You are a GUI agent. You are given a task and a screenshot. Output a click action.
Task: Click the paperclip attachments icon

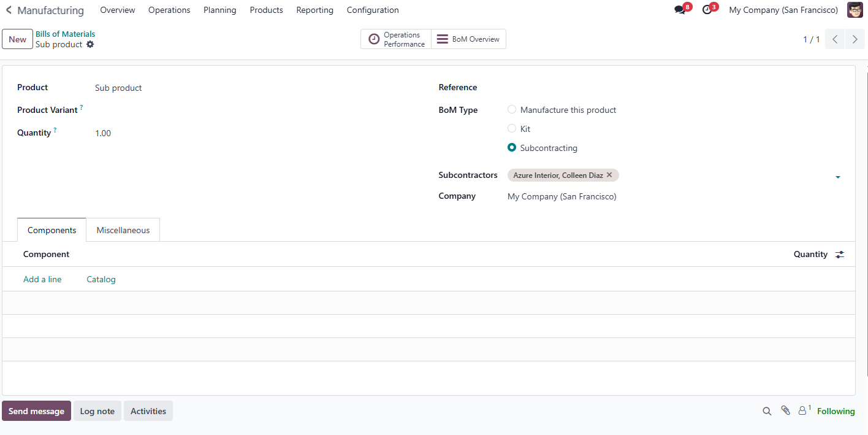tap(785, 410)
